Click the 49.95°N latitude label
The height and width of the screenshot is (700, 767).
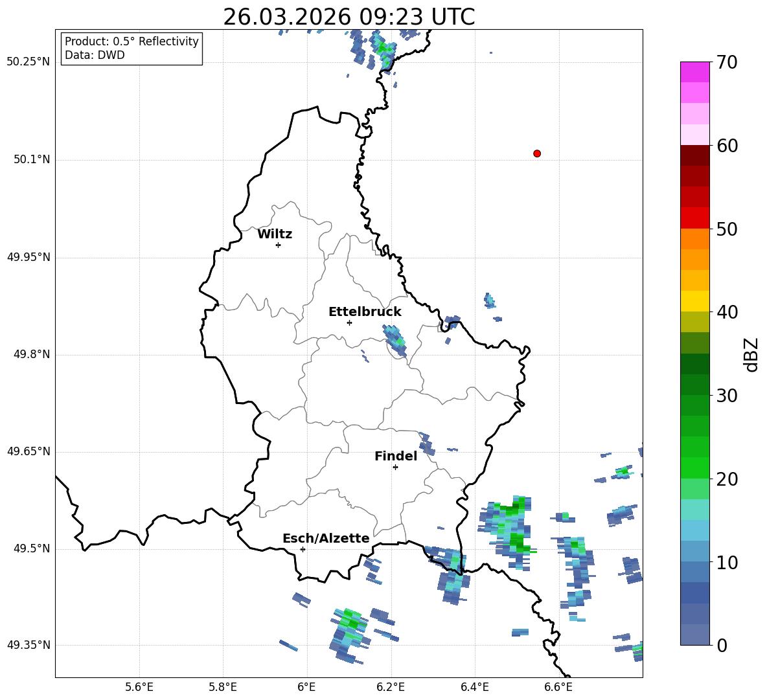(29, 257)
